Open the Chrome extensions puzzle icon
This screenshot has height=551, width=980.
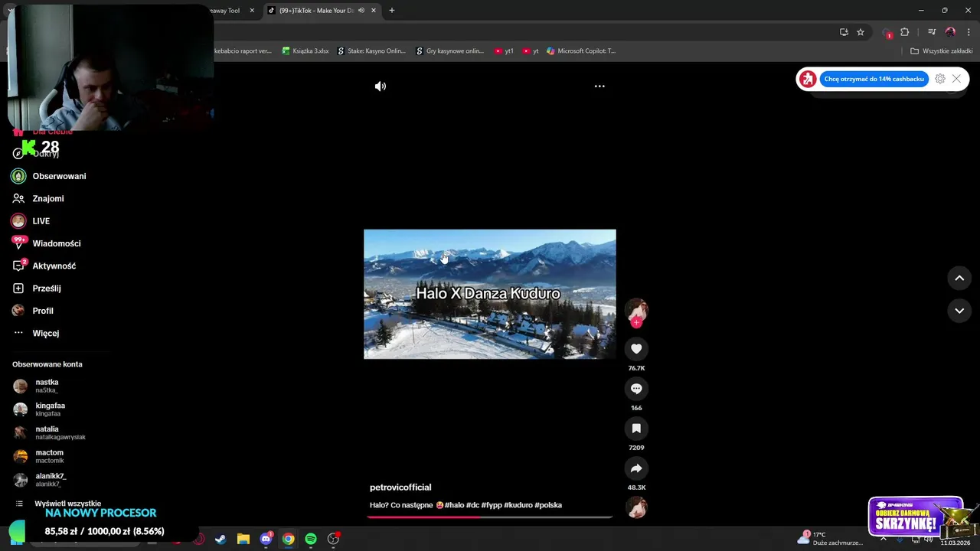905,32
